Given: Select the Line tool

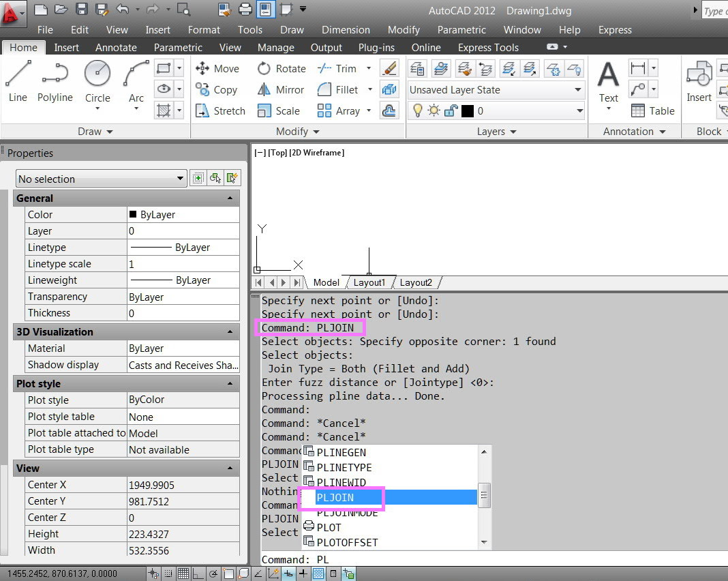Looking at the screenshot, I should coord(18,80).
